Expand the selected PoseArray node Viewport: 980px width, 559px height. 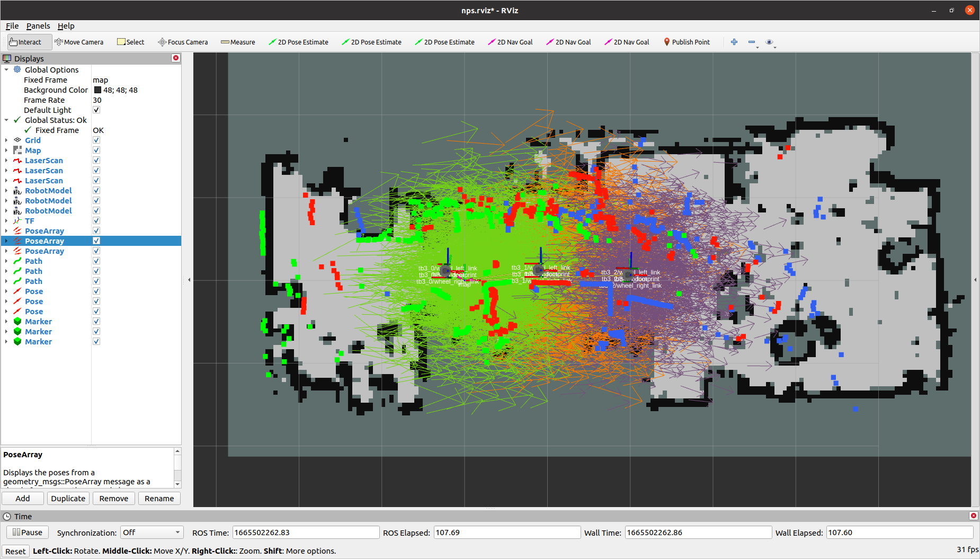click(x=6, y=241)
